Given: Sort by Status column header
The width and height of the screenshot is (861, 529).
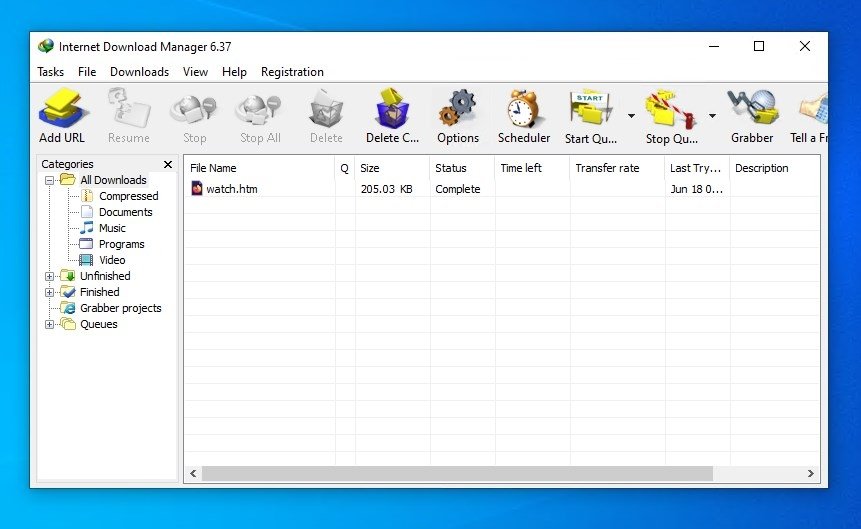Looking at the screenshot, I should tap(463, 168).
